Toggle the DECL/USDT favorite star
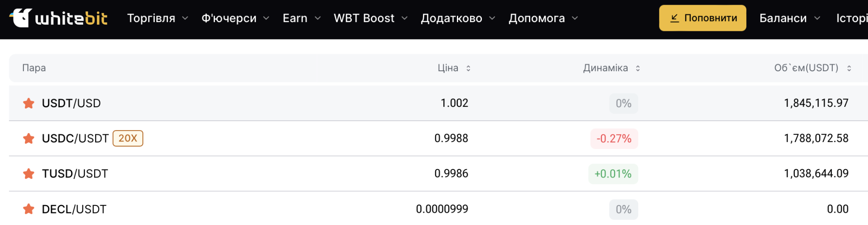 [x=29, y=209]
